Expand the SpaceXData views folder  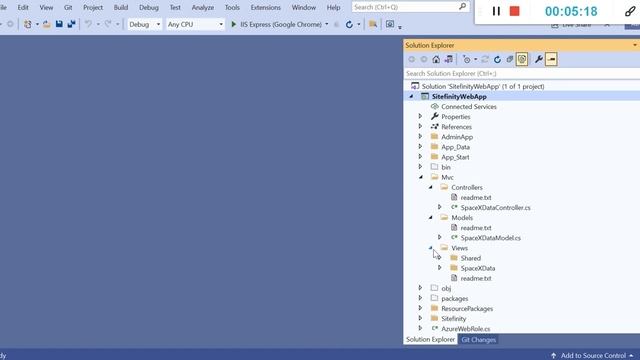(440, 268)
